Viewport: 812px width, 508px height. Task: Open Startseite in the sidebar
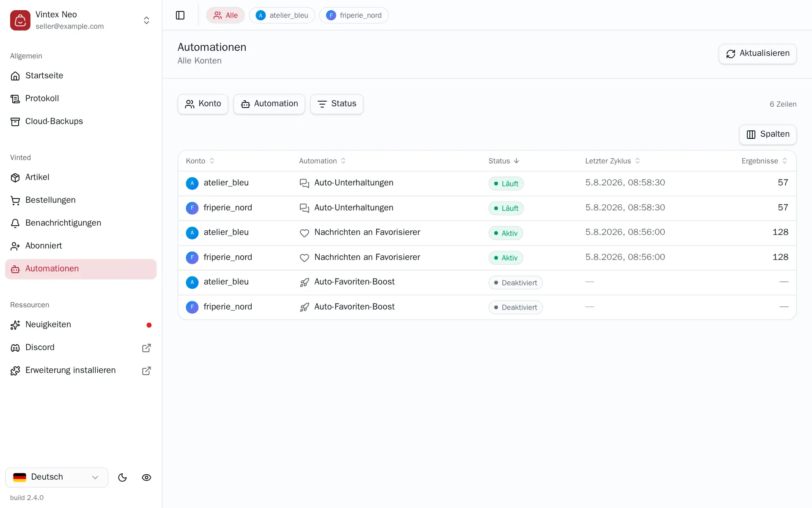point(81,75)
